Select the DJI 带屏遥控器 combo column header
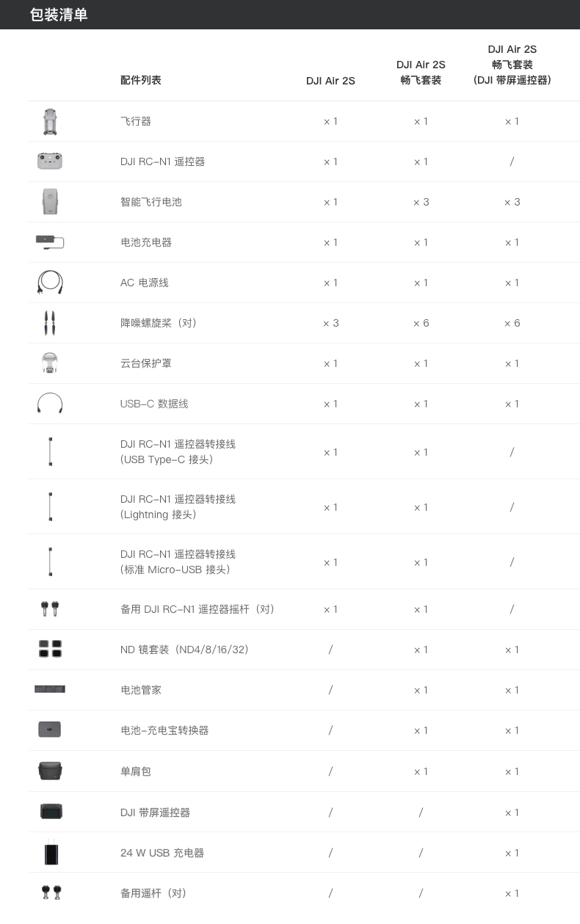The height and width of the screenshot is (924, 580). coord(512,65)
